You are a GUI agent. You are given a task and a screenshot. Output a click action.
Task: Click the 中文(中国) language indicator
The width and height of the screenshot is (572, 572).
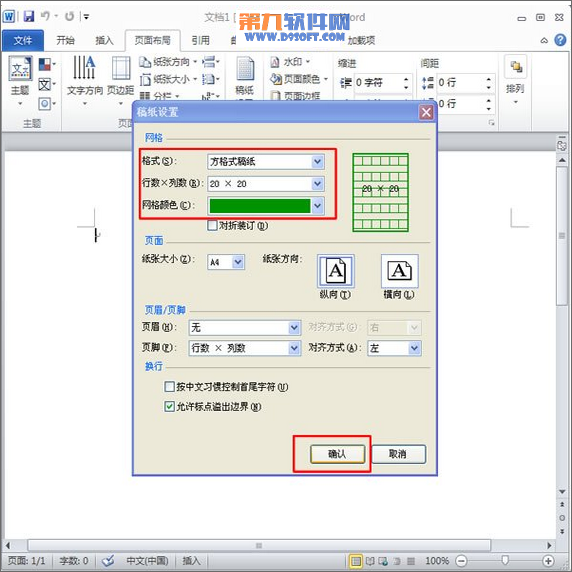coord(147,561)
